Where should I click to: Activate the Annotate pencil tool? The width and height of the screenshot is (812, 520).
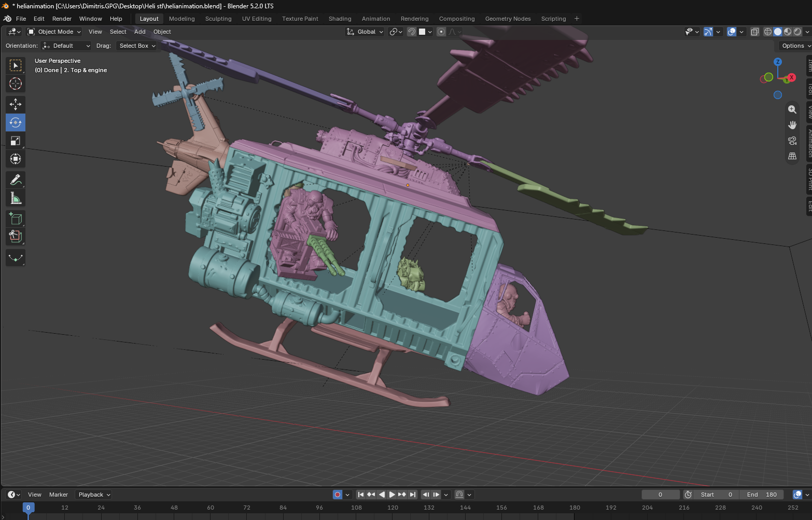16,180
